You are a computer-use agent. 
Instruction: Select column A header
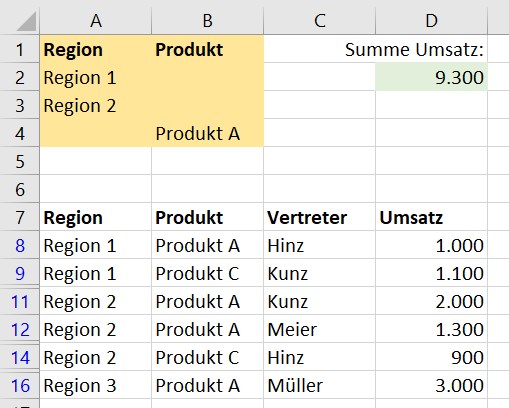[96, 21]
